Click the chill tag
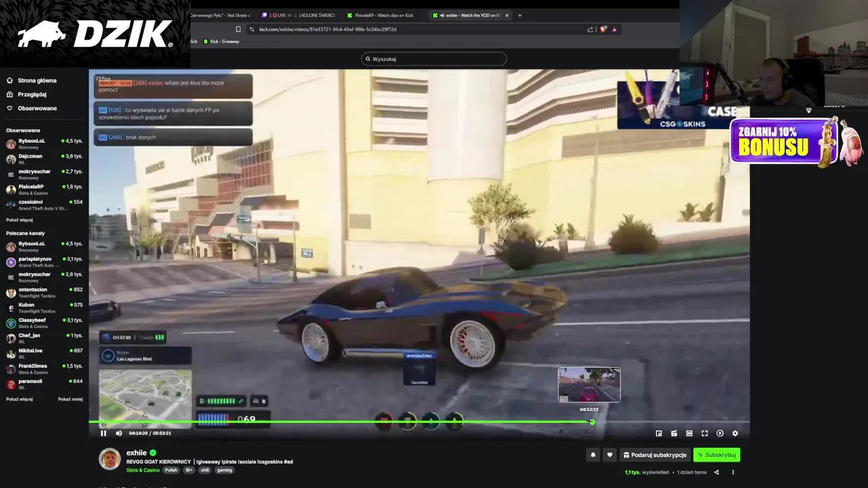Screen dimensions: 868x488 [x=205, y=470]
